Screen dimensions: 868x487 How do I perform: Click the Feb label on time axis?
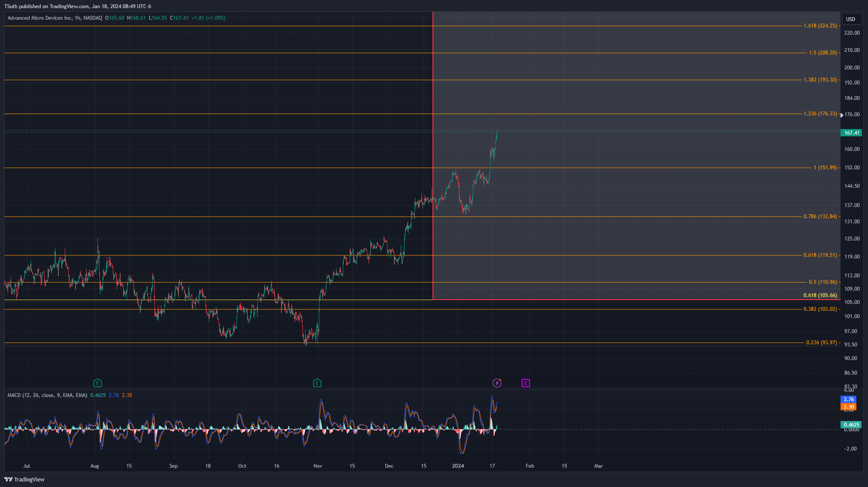[530, 466]
